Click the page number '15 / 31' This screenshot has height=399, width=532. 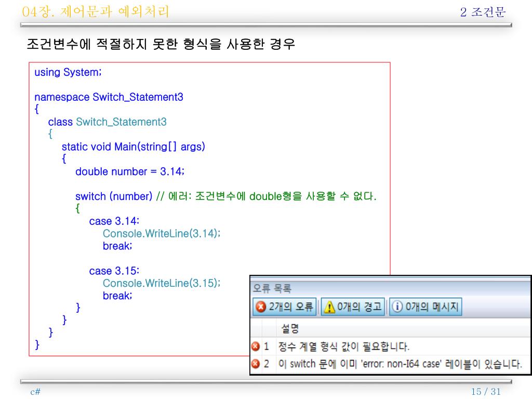[x=486, y=392]
